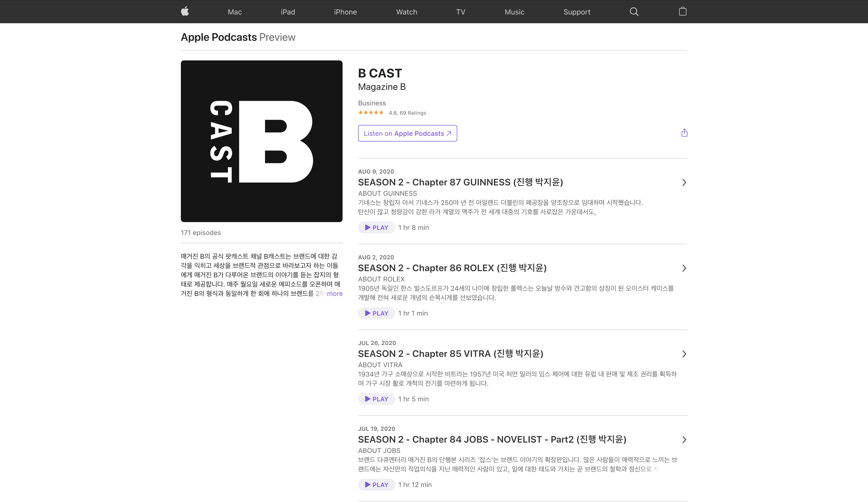868x502 pixels.
Task: Expand description with the more link
Action: click(335, 294)
